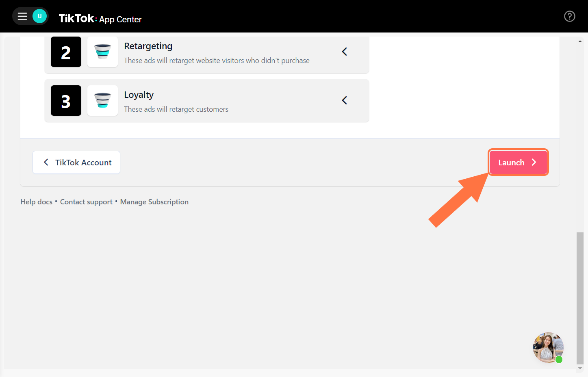This screenshot has height=377, width=588.
Task: Open the Help docs link
Action: [36, 201]
